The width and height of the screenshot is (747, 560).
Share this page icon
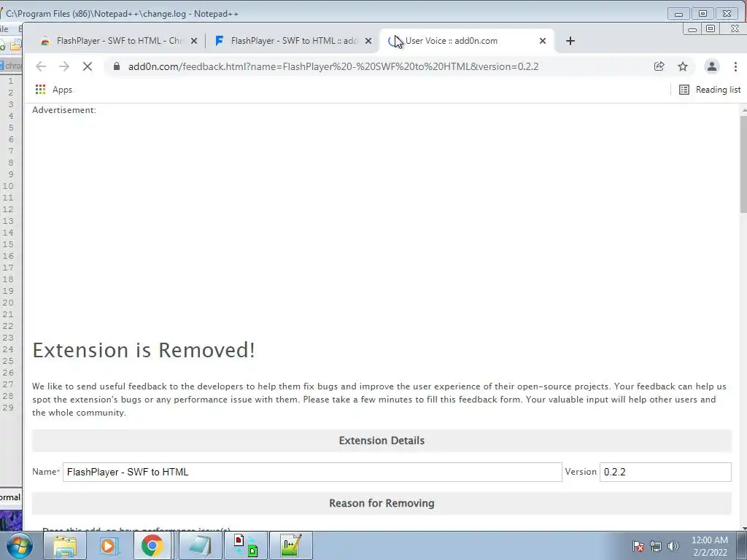pyautogui.click(x=659, y=66)
